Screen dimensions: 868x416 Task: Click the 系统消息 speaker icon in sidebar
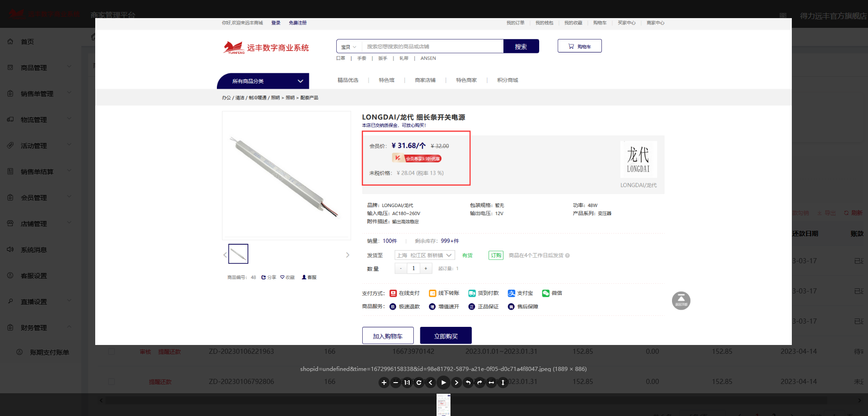[x=10, y=249]
